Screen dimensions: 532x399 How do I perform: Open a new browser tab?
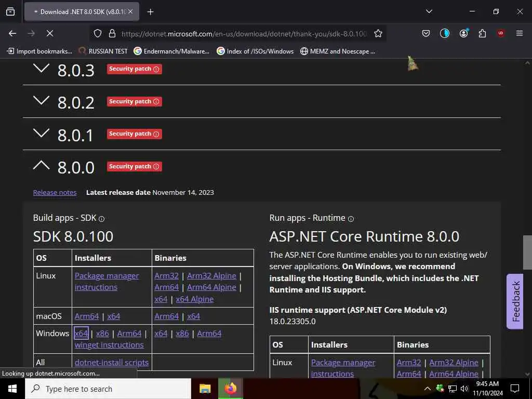pos(150,12)
